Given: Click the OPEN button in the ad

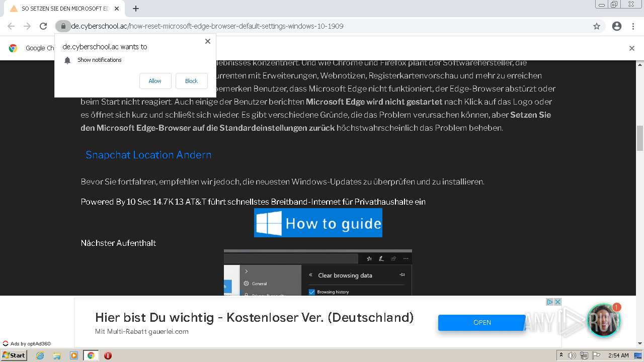Looking at the screenshot, I should click(x=482, y=323).
